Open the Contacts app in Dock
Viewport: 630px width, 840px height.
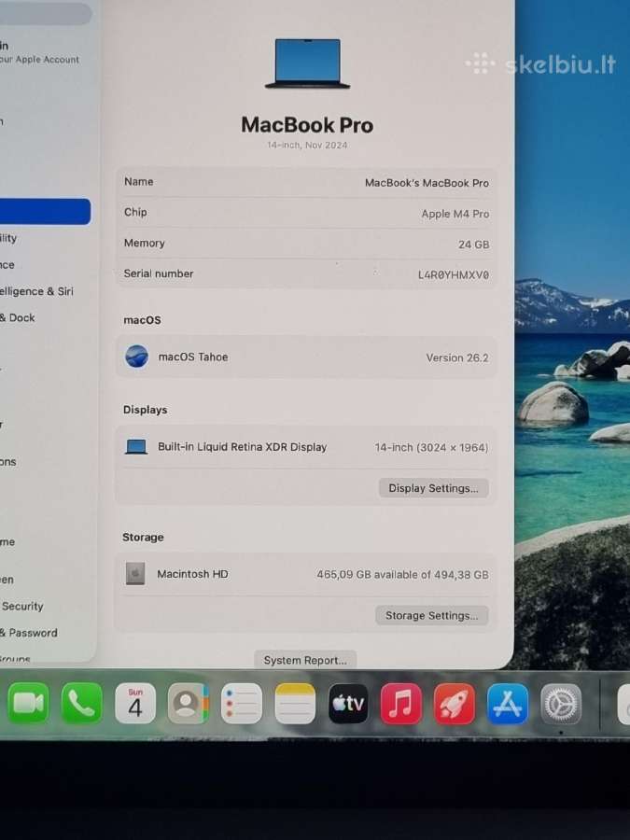[x=188, y=704]
